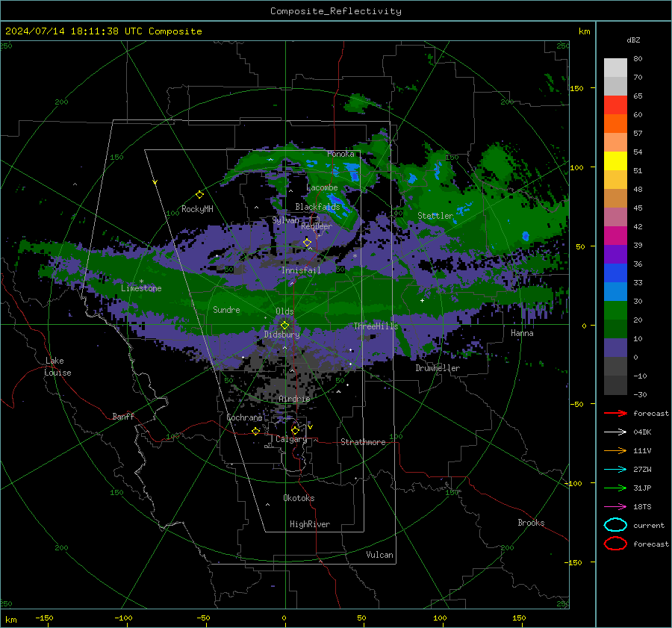
Task: Click the Ponoka city label
Action: pos(340,154)
